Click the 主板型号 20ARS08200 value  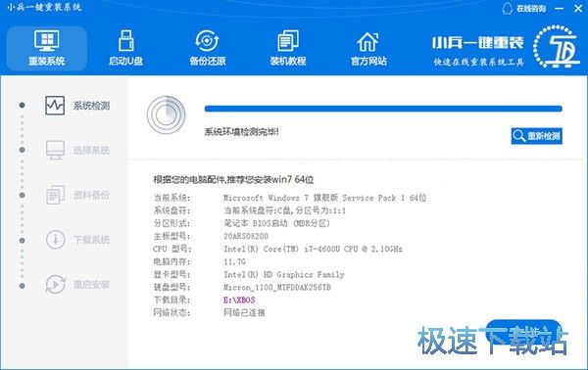(x=246, y=236)
